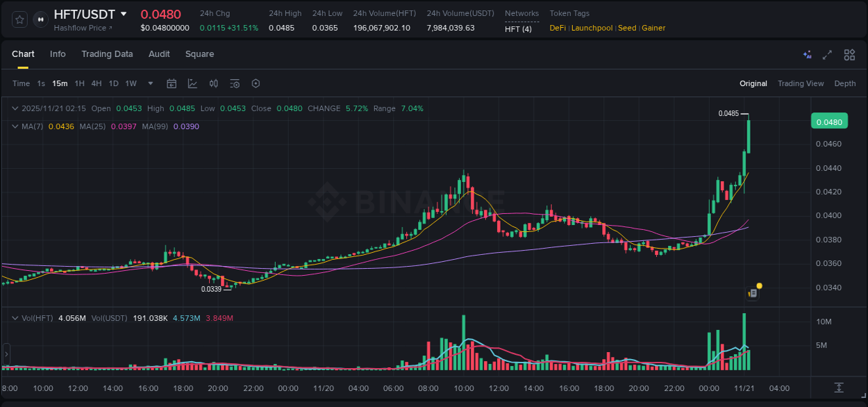
Task: Open the chart layout grid icon
Action: click(849, 55)
